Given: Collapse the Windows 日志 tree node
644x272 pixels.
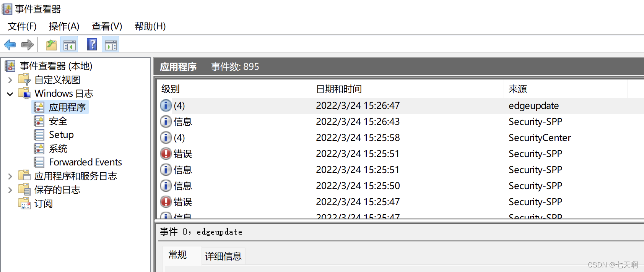Looking at the screenshot, I should (10, 94).
